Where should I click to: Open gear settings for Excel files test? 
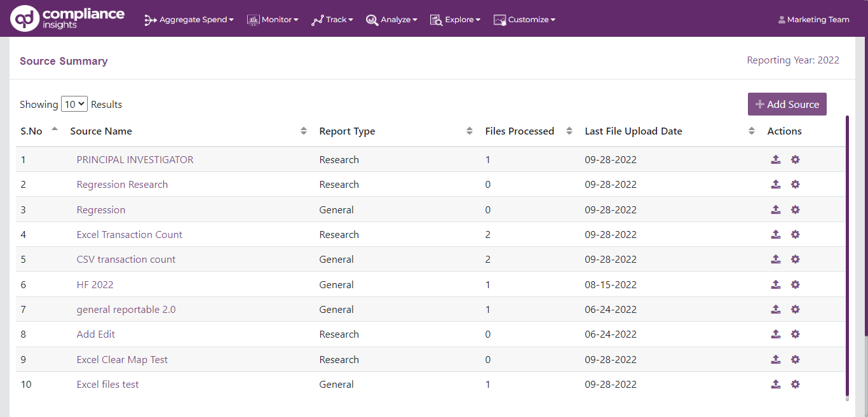coord(795,385)
